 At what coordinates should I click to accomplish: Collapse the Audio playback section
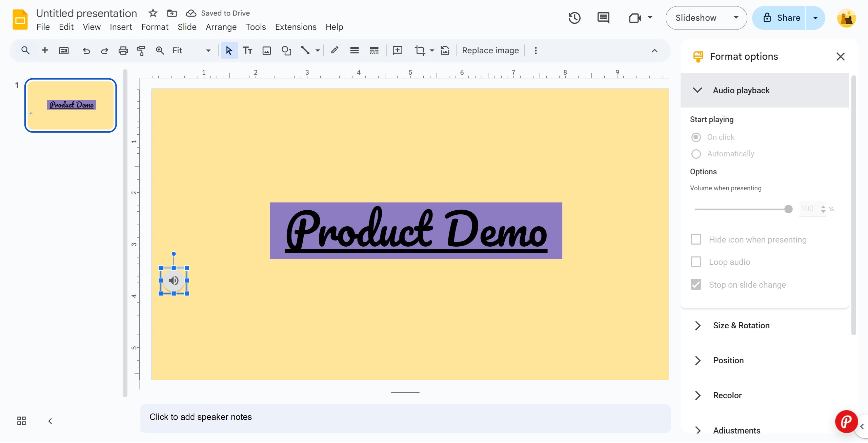765,90
